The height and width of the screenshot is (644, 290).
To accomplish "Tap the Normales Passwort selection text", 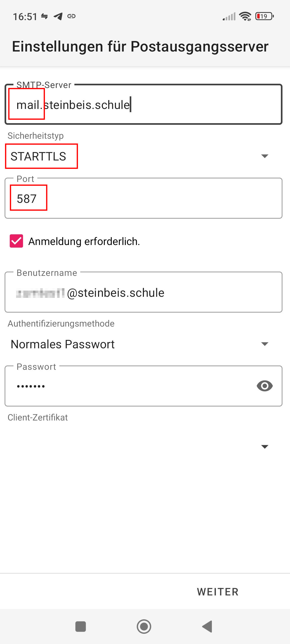I will (x=63, y=344).
